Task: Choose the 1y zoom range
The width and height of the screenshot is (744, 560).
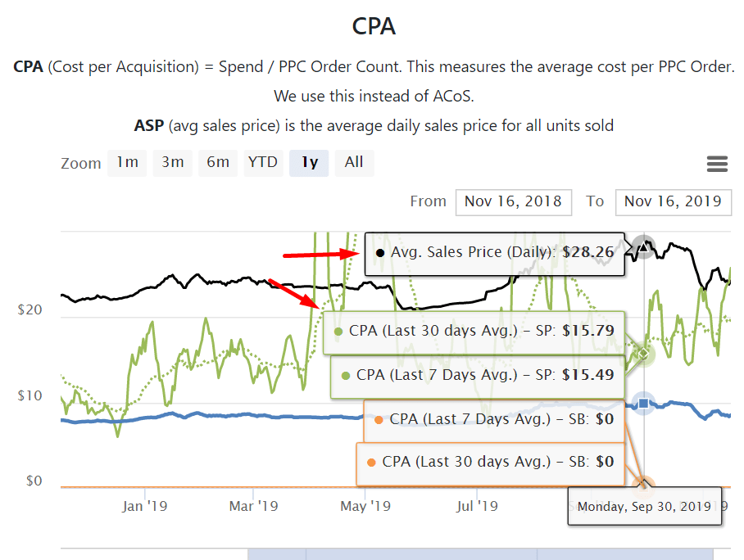Action: 309,162
